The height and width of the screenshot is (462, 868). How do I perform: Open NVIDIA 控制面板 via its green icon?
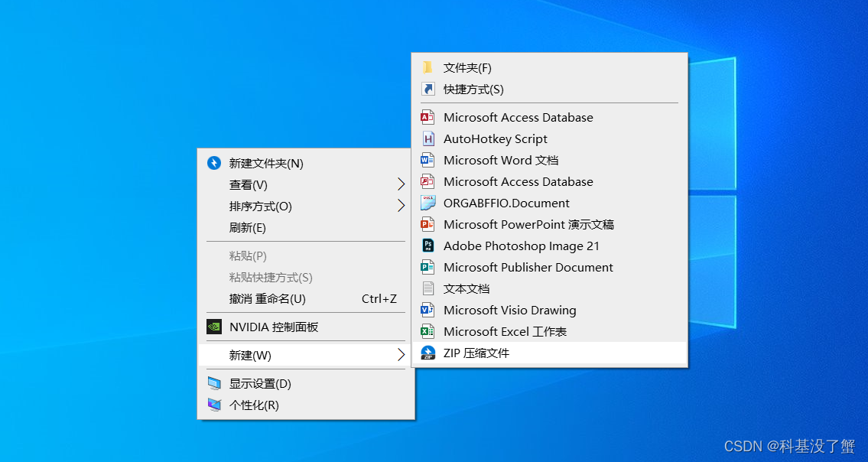(x=214, y=327)
